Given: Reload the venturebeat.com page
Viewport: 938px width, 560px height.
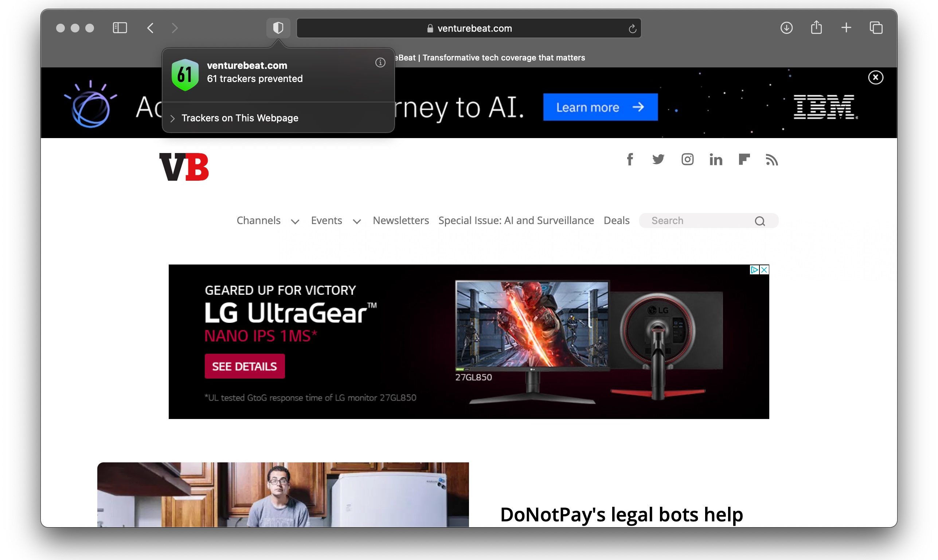Looking at the screenshot, I should [632, 29].
